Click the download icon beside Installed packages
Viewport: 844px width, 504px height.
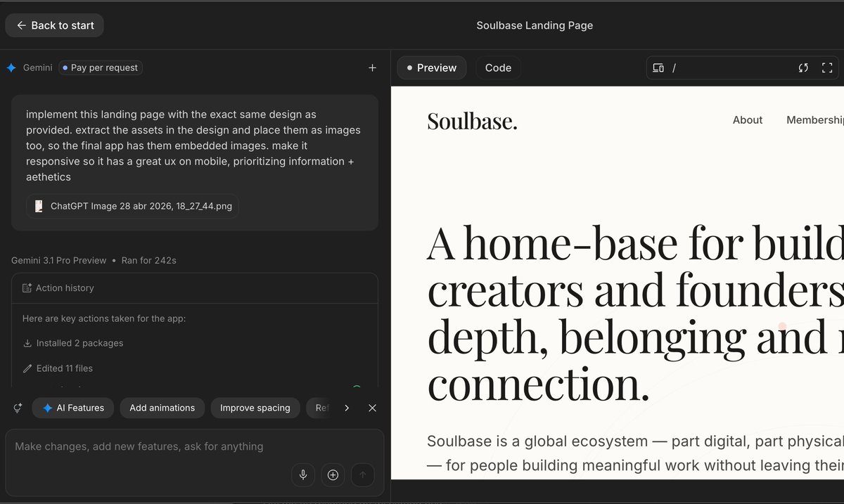(x=27, y=343)
